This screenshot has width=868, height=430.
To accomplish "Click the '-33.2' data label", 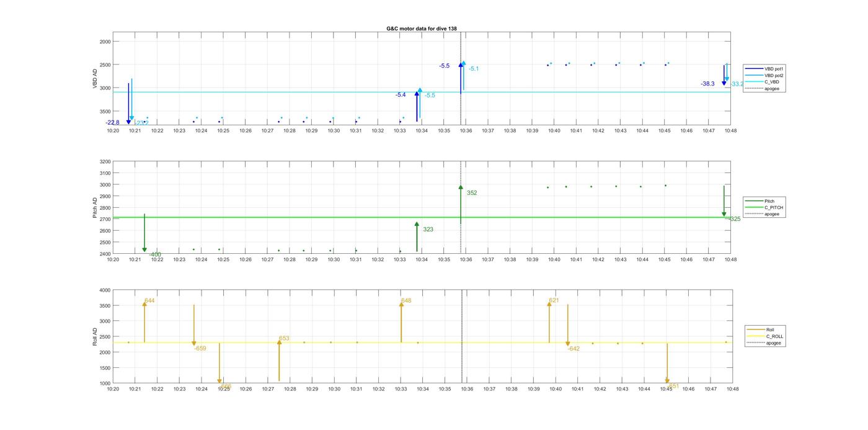I will pyautogui.click(x=737, y=84).
